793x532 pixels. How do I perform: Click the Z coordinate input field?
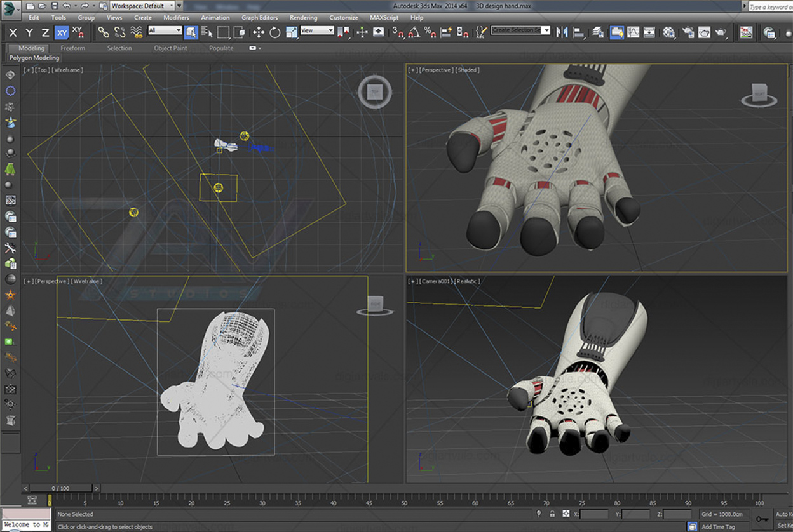coord(677,514)
